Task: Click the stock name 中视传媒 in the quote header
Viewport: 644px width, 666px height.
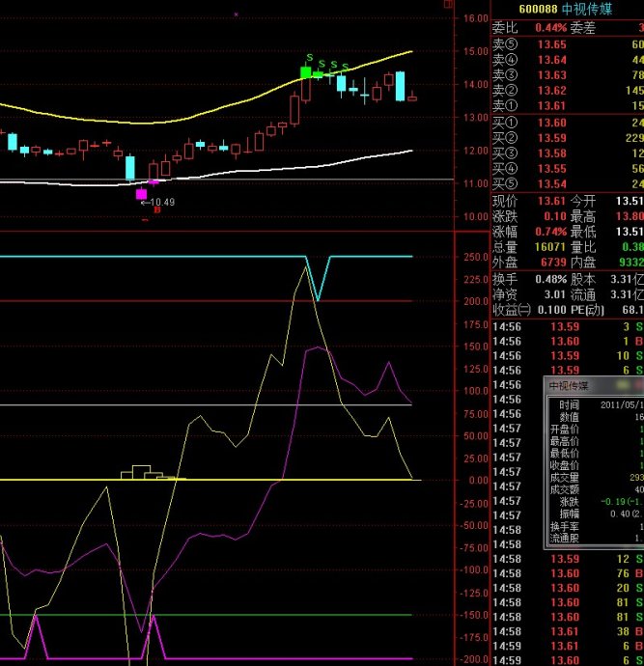Action: 587,9
